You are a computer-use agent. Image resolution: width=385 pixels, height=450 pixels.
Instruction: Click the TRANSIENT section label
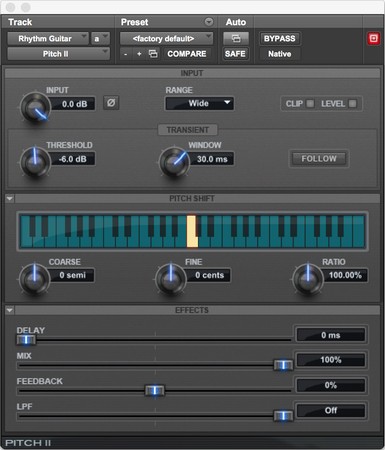tap(188, 130)
